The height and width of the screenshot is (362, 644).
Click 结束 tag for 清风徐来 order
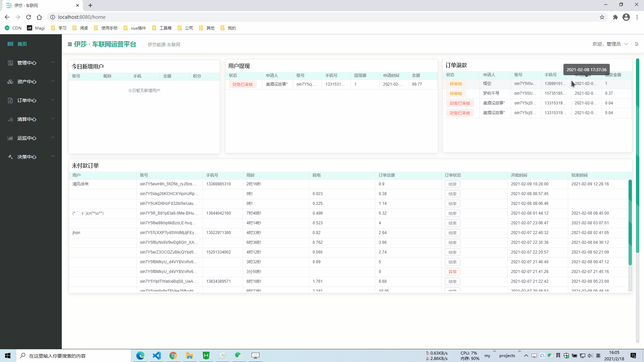click(452, 184)
